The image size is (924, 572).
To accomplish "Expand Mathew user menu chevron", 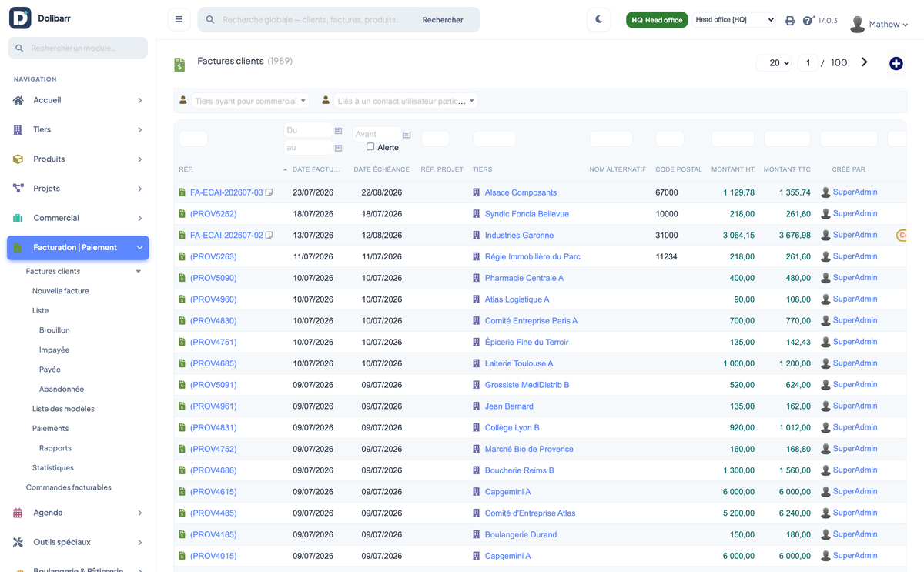I will coord(905,25).
